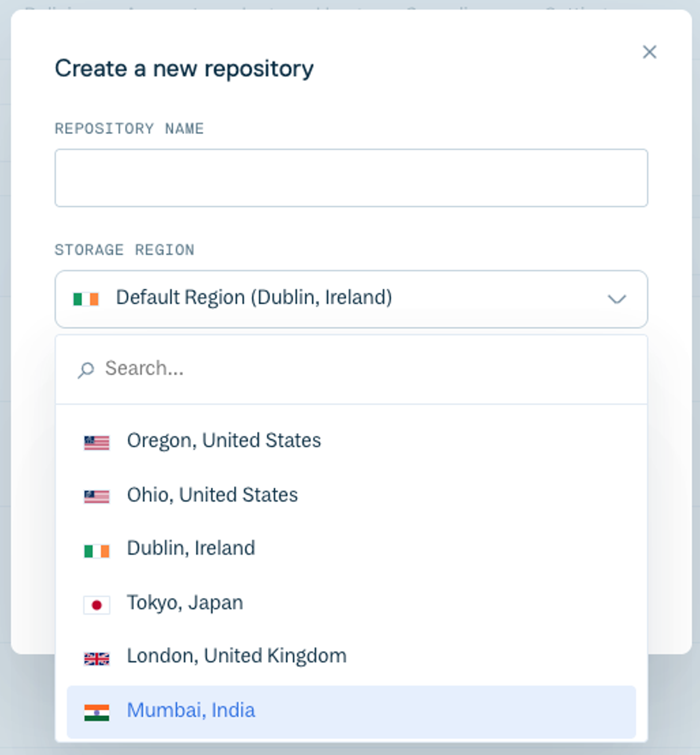Close the Create a new repository dialog

tap(649, 52)
